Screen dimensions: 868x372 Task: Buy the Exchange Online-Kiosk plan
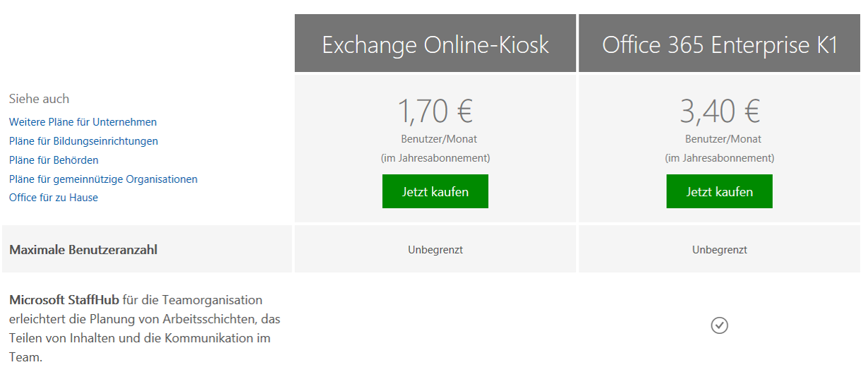click(435, 192)
